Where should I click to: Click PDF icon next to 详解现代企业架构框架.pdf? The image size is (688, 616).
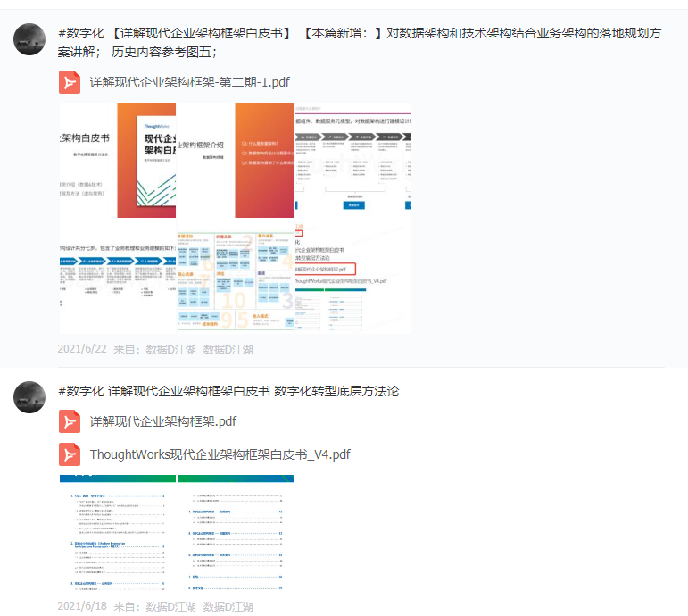[70, 421]
